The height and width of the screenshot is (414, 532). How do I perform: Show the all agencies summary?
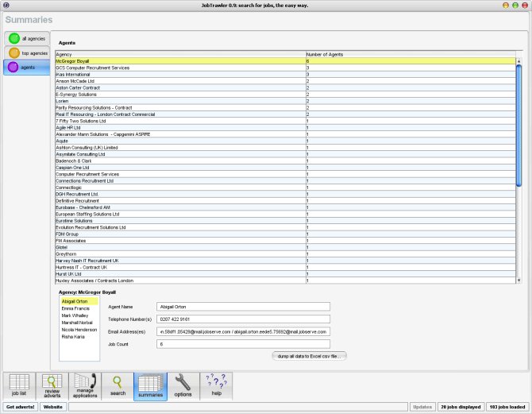click(26, 38)
